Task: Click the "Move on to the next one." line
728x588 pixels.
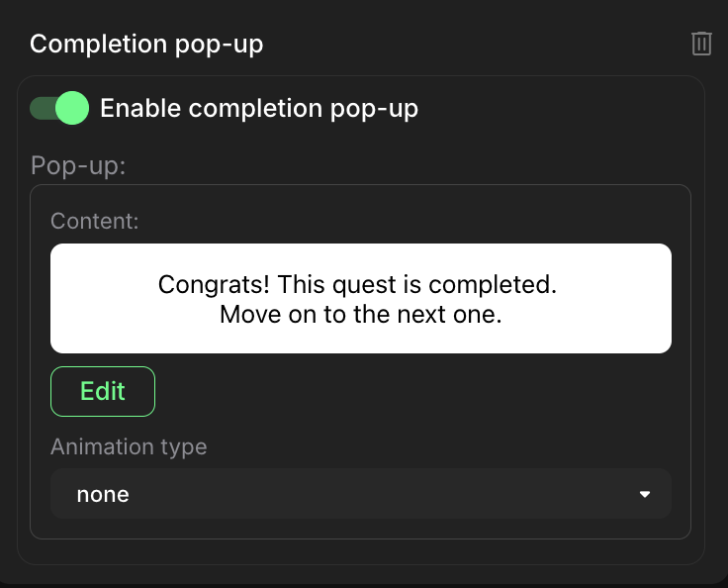Action: [361, 316]
